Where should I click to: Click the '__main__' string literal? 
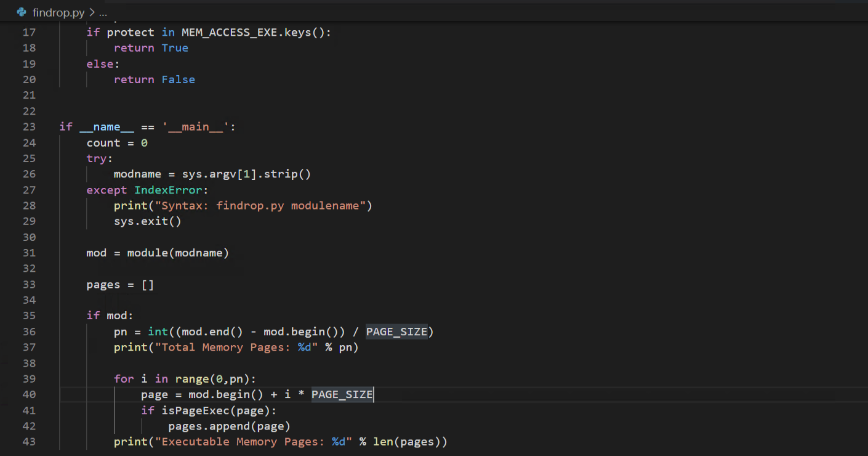[x=195, y=127]
